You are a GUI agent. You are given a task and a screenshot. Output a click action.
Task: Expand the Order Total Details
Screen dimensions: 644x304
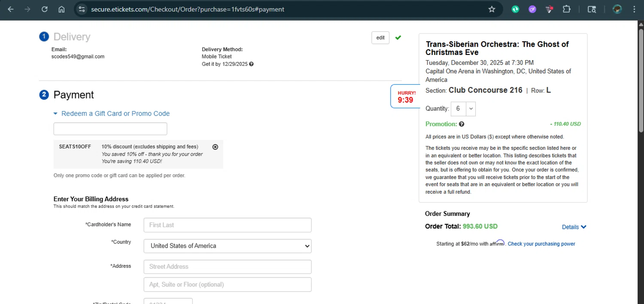(574, 227)
